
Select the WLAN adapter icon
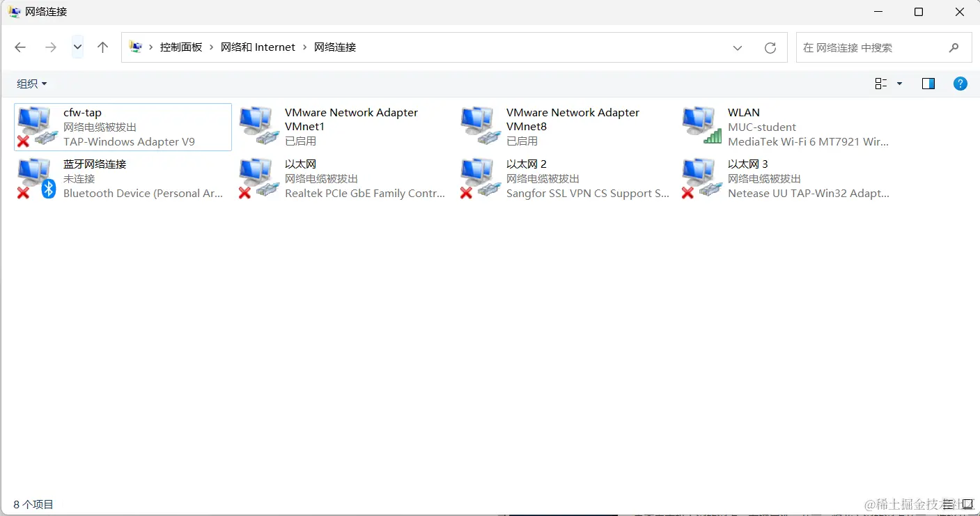pos(702,126)
